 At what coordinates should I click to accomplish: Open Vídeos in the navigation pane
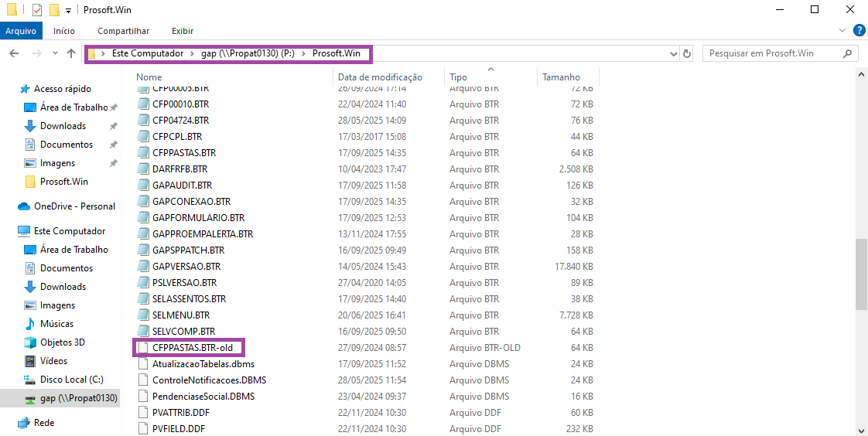tap(53, 361)
